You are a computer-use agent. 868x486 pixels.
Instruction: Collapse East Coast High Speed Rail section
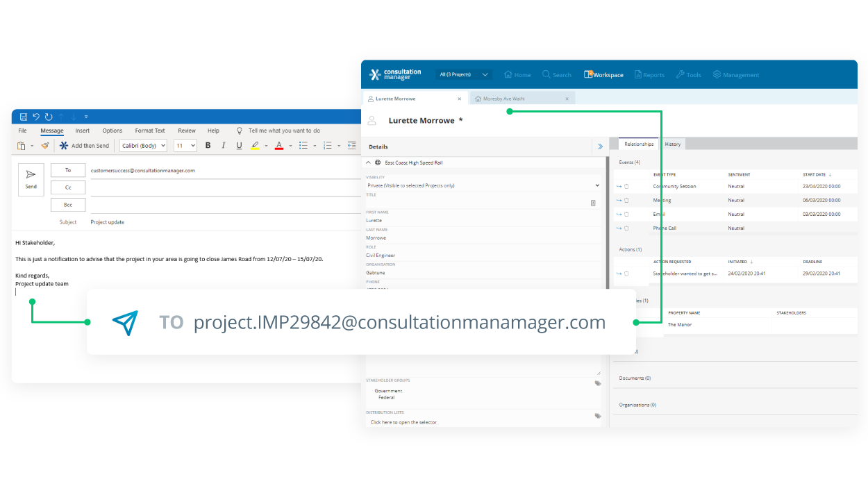368,162
